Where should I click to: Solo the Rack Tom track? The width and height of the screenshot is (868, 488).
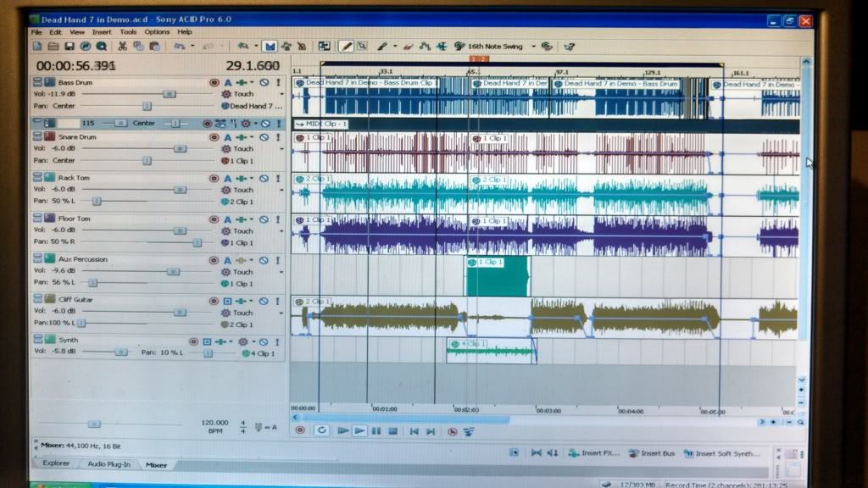(x=278, y=178)
